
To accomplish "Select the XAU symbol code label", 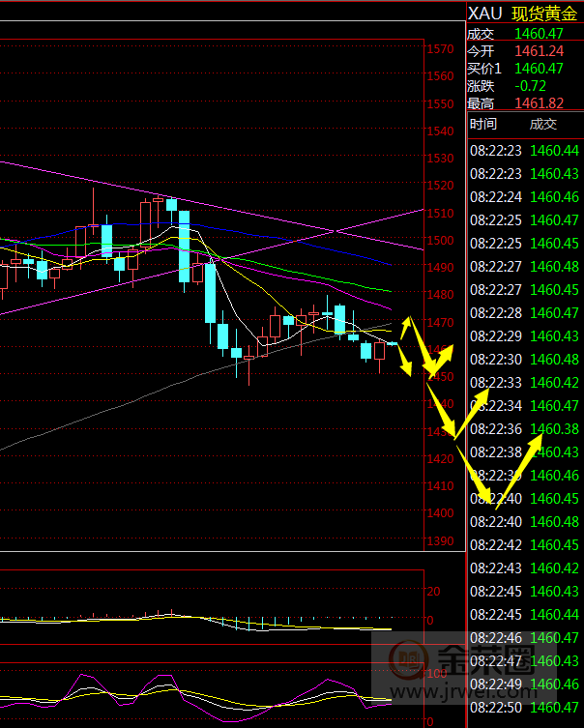I will 485,14.
